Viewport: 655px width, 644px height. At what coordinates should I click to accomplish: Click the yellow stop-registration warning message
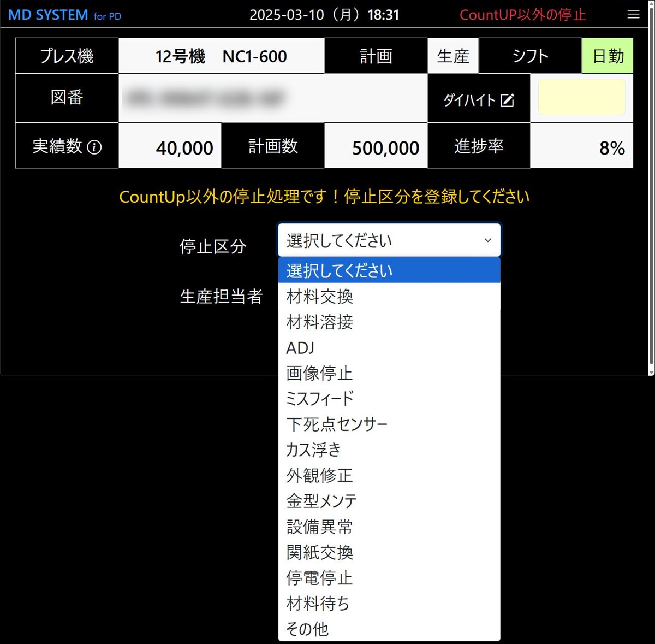pos(324,197)
